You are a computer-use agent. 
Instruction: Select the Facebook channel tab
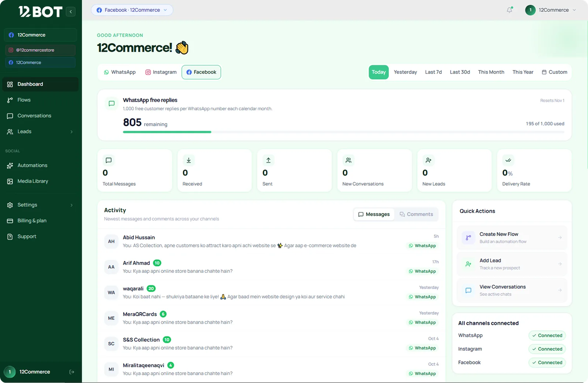point(201,72)
